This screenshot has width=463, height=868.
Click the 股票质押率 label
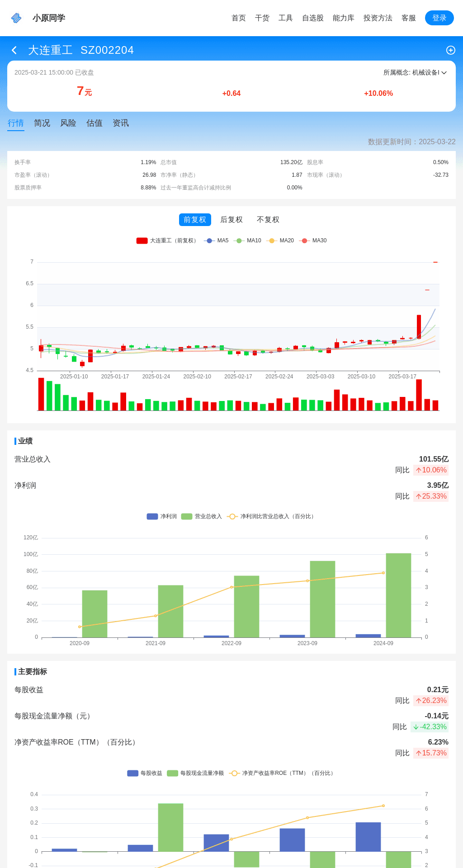pos(28,188)
